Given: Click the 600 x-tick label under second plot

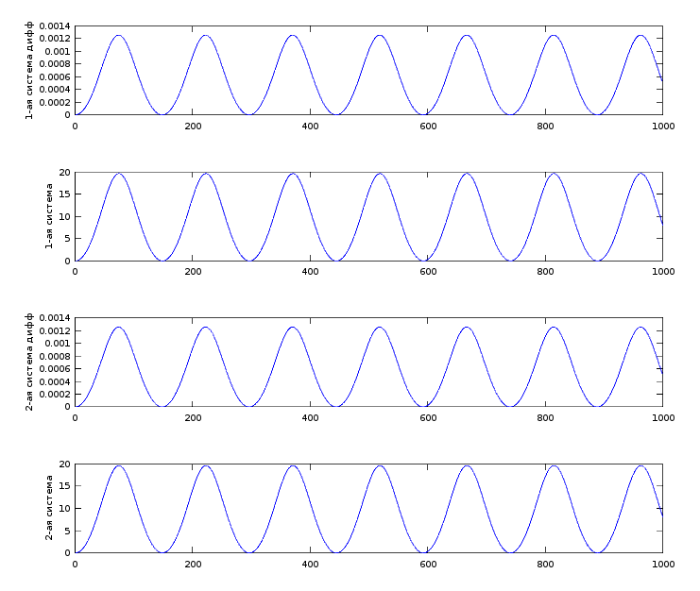Looking at the screenshot, I should 428,272.
